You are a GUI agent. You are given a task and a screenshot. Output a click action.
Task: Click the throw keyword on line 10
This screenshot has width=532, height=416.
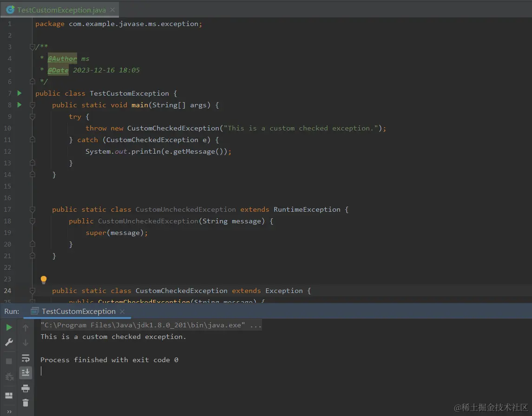point(96,128)
